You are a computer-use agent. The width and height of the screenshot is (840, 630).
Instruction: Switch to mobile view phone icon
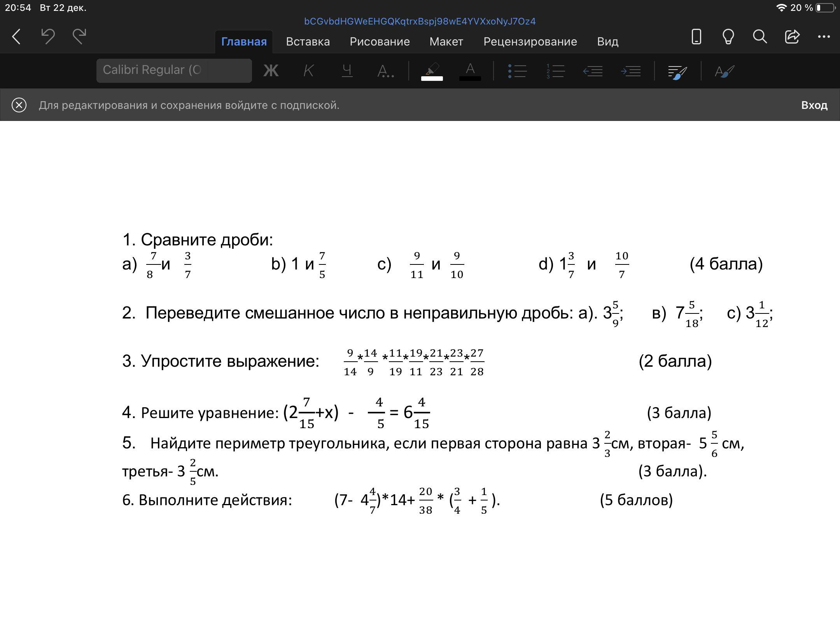tap(696, 37)
